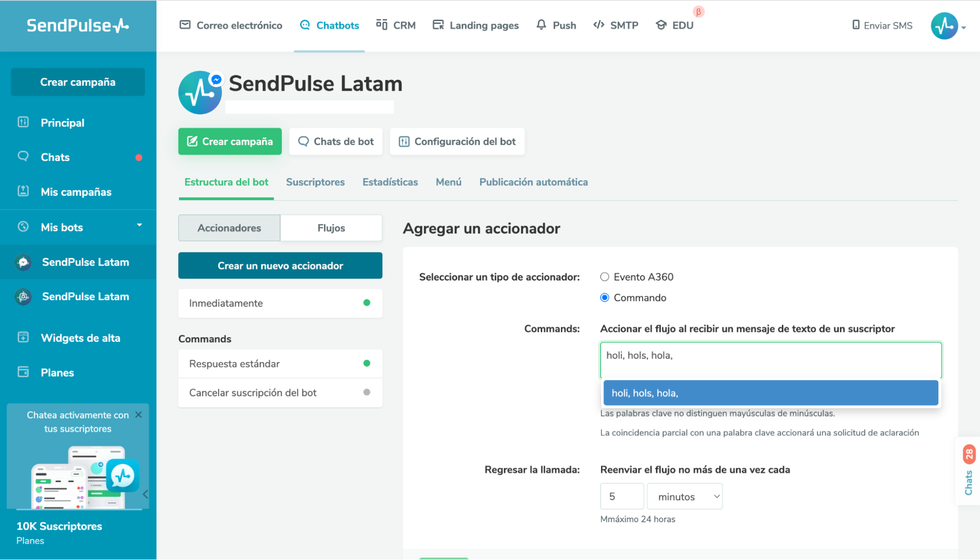This screenshot has height=560, width=980.
Task: Open the user profile avatar menu
Action: click(944, 26)
